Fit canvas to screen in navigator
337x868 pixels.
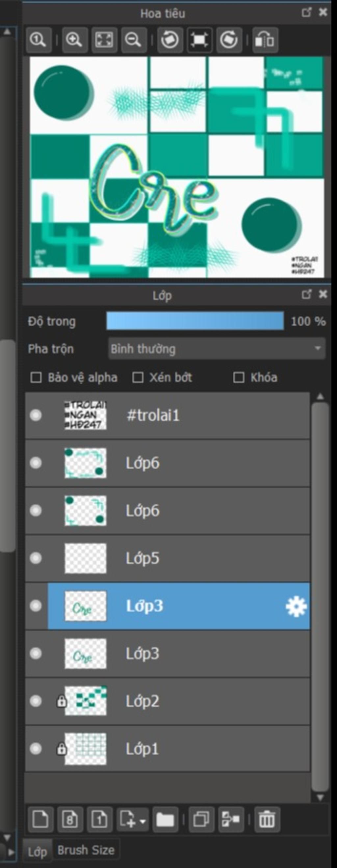[104, 40]
